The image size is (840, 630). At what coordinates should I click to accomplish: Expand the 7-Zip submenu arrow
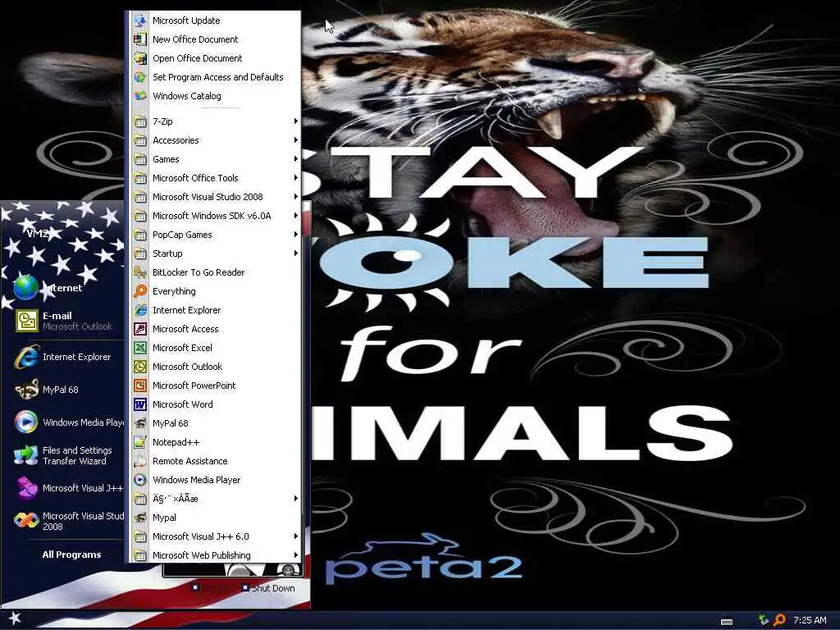(x=295, y=121)
